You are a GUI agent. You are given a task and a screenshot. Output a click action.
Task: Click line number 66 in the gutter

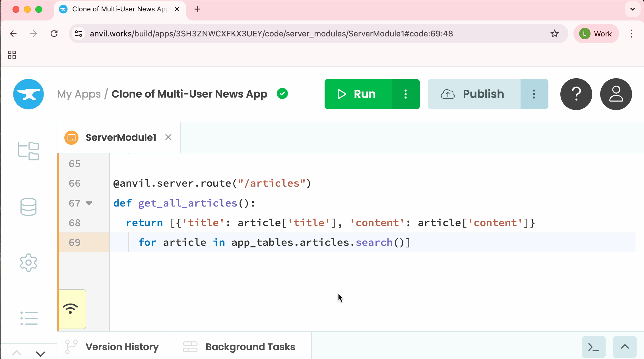[x=75, y=183]
